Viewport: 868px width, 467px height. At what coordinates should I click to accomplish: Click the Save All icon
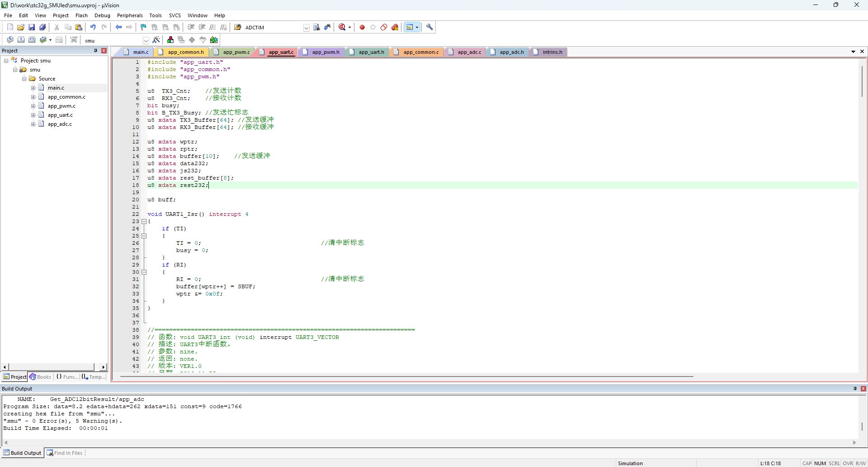click(42, 27)
